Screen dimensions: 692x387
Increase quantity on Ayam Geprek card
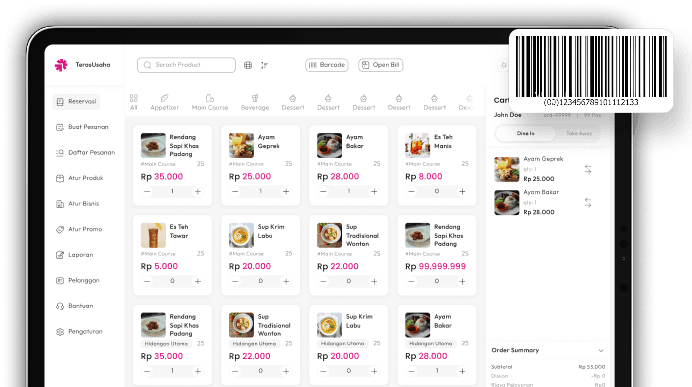[286, 192]
